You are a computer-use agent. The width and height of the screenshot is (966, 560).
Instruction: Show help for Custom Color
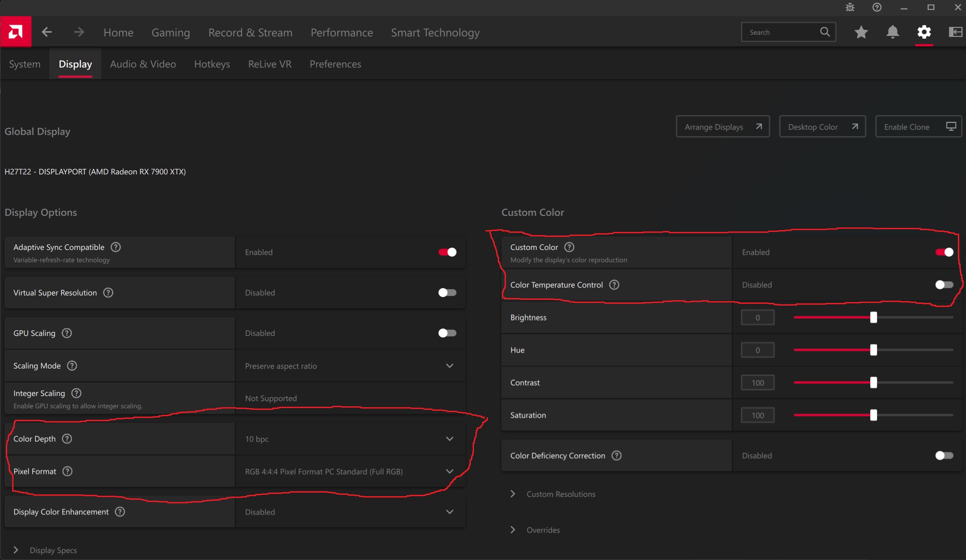coord(569,247)
